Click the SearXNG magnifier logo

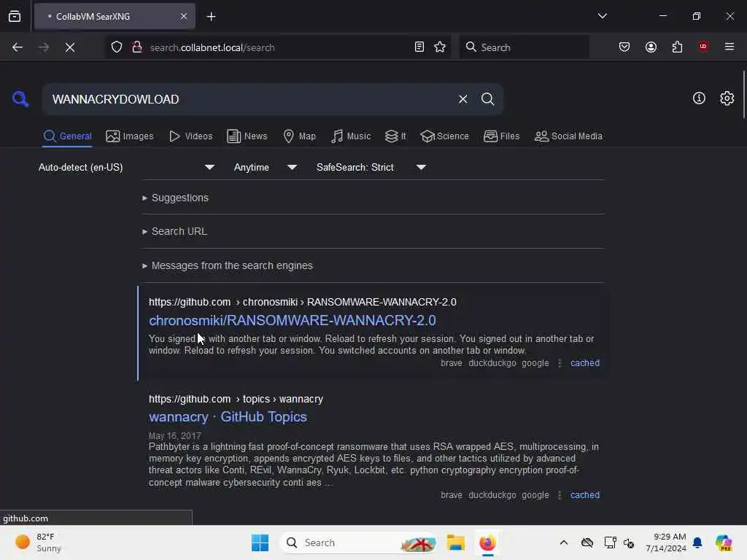[x=20, y=99]
